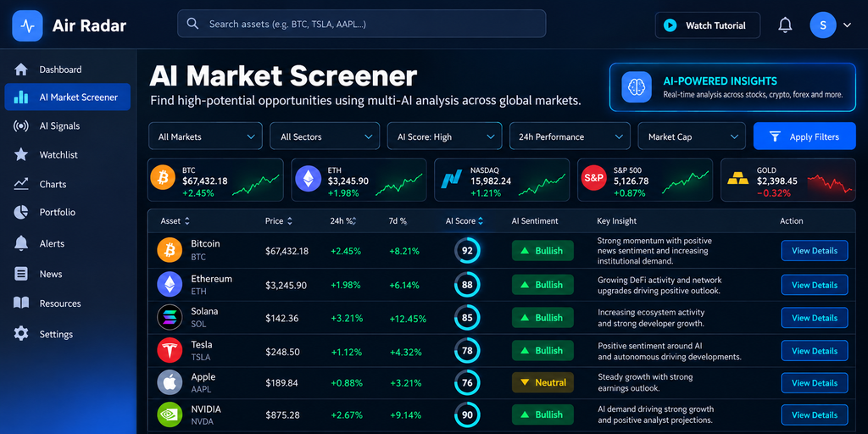868x434 pixels.
Task: Open the 24h Performance dropdown
Action: [x=570, y=136]
